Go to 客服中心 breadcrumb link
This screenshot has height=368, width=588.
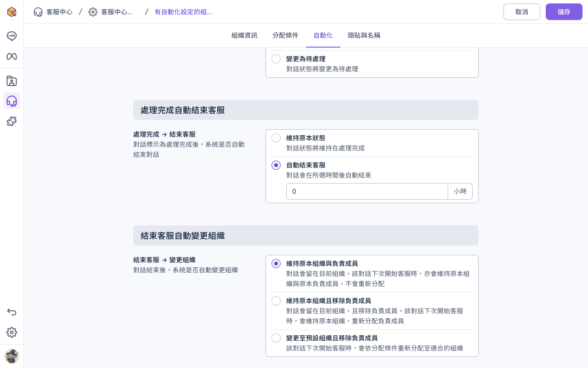(x=59, y=12)
